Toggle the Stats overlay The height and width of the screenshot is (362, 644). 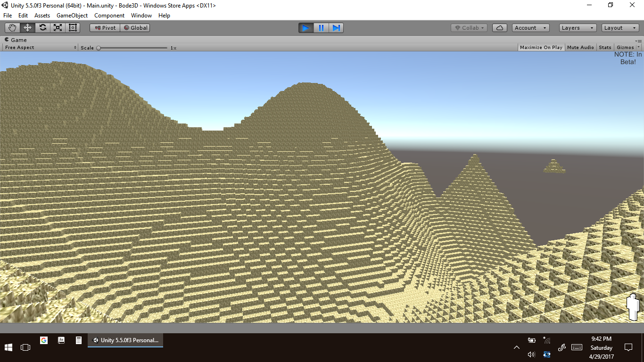pyautogui.click(x=605, y=48)
